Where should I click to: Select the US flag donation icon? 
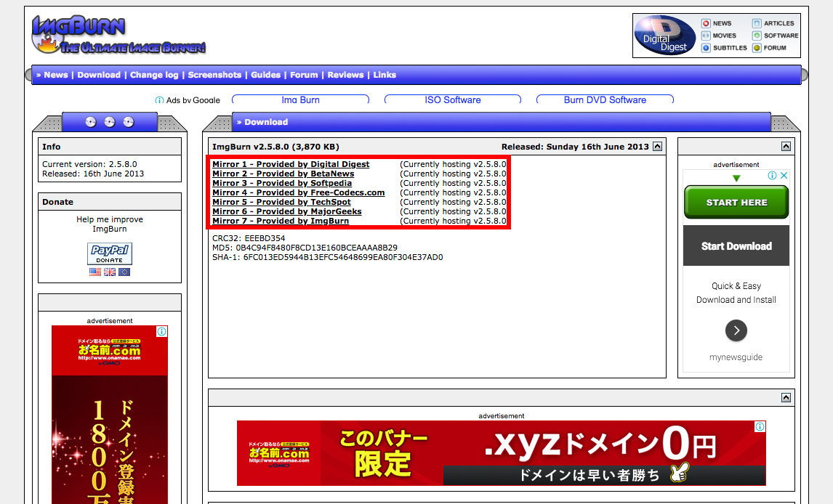click(95, 272)
